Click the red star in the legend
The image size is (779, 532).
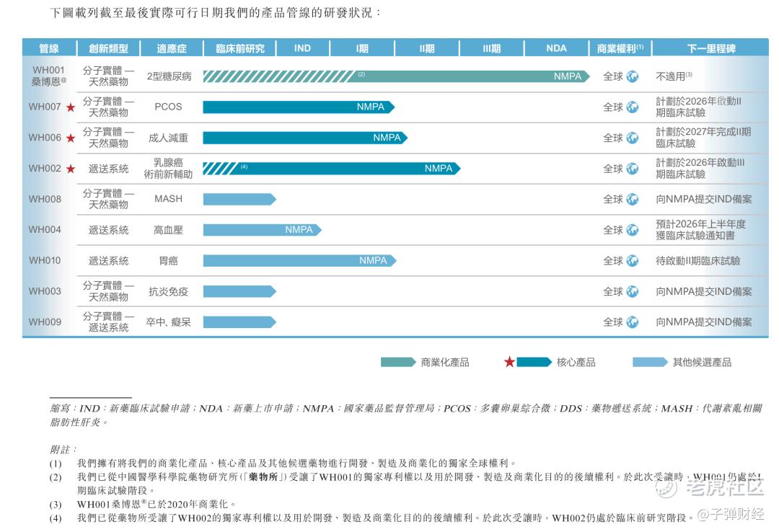tap(509, 362)
